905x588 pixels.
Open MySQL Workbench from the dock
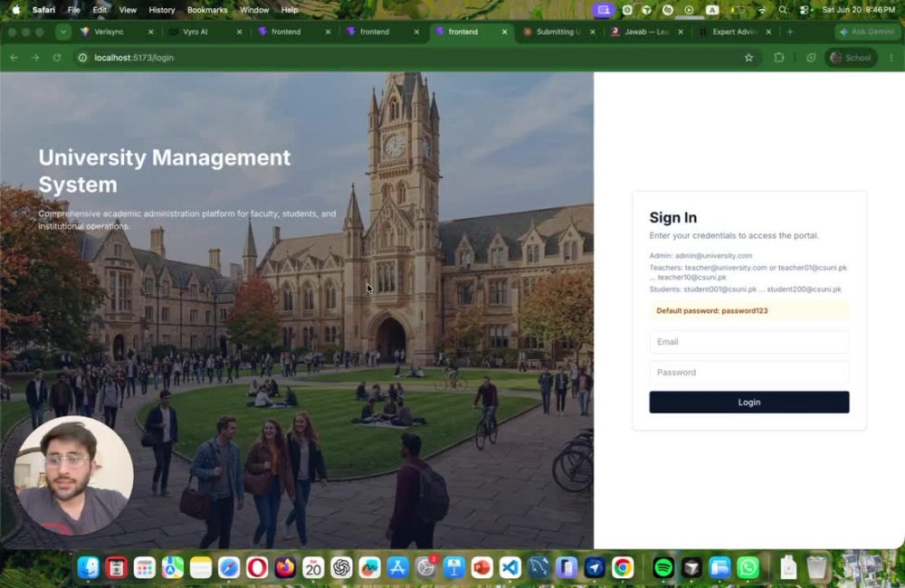point(538,568)
